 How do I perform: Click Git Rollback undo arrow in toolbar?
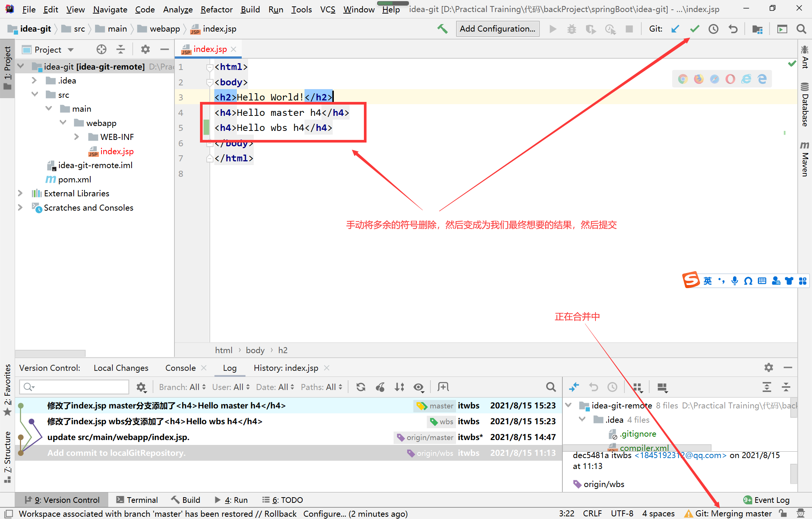pyautogui.click(x=733, y=29)
